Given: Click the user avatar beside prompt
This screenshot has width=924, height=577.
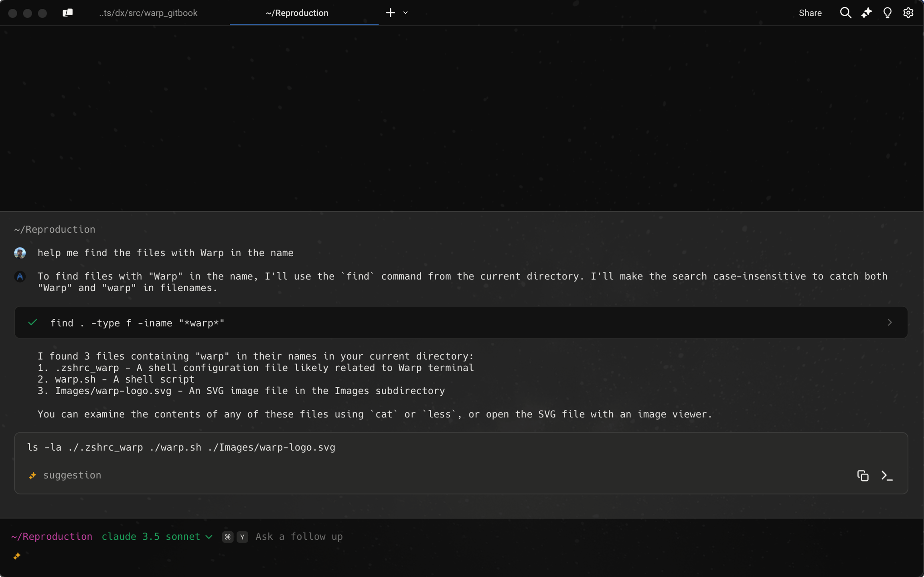Looking at the screenshot, I should pyautogui.click(x=20, y=253).
